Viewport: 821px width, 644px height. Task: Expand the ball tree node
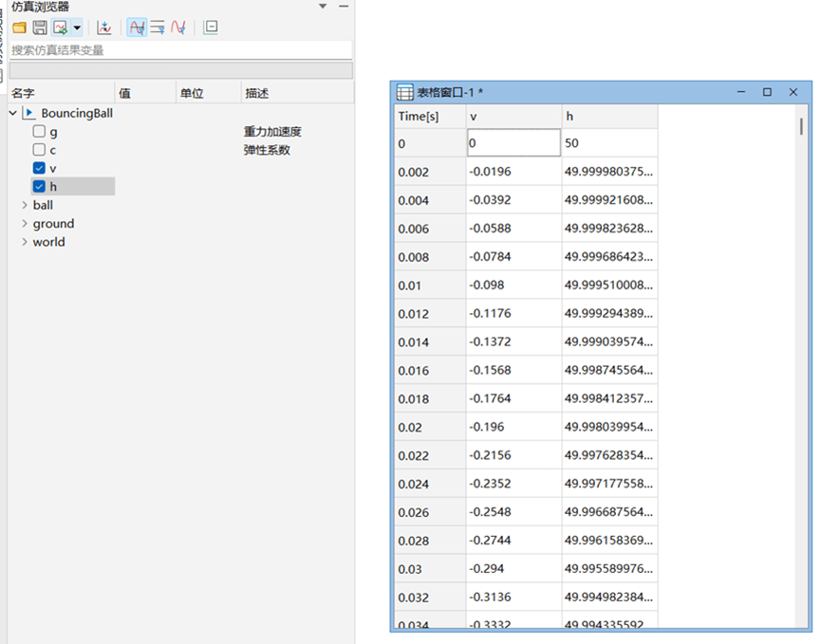click(25, 205)
